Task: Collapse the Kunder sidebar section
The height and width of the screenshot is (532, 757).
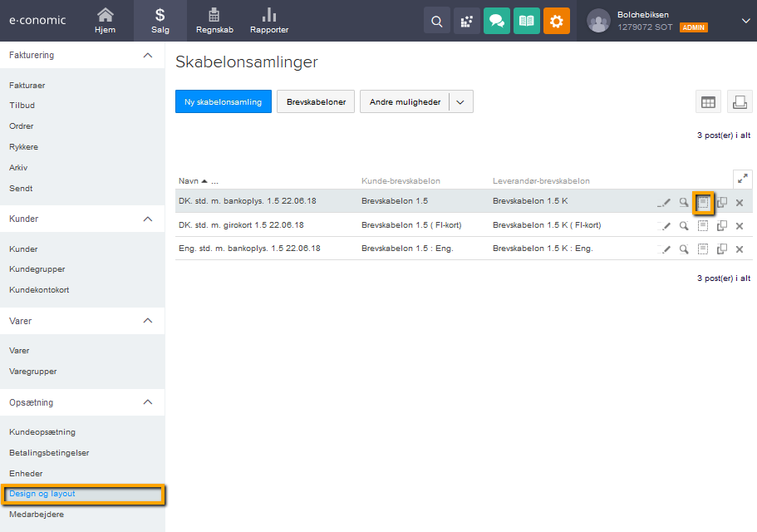Action: click(x=148, y=219)
